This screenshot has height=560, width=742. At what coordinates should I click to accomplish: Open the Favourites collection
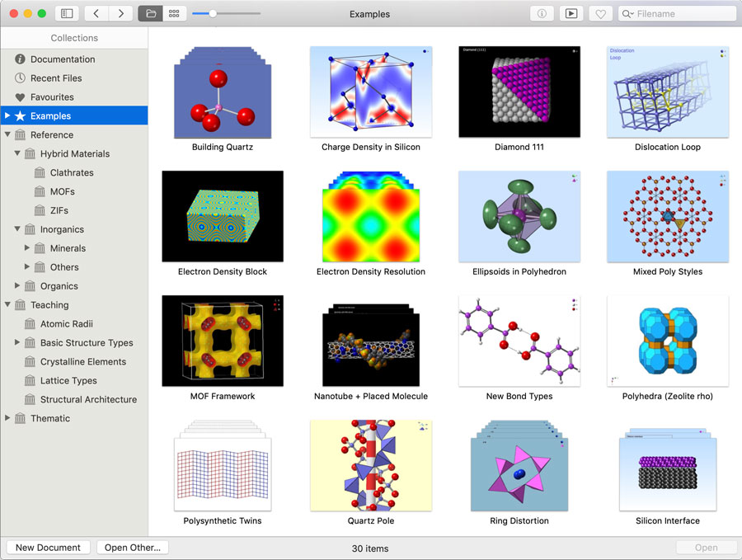click(x=52, y=97)
